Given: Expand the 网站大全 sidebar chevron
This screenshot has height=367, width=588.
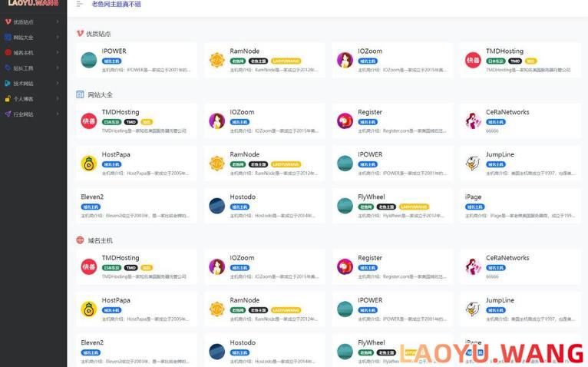Looking at the screenshot, I should 58,37.
